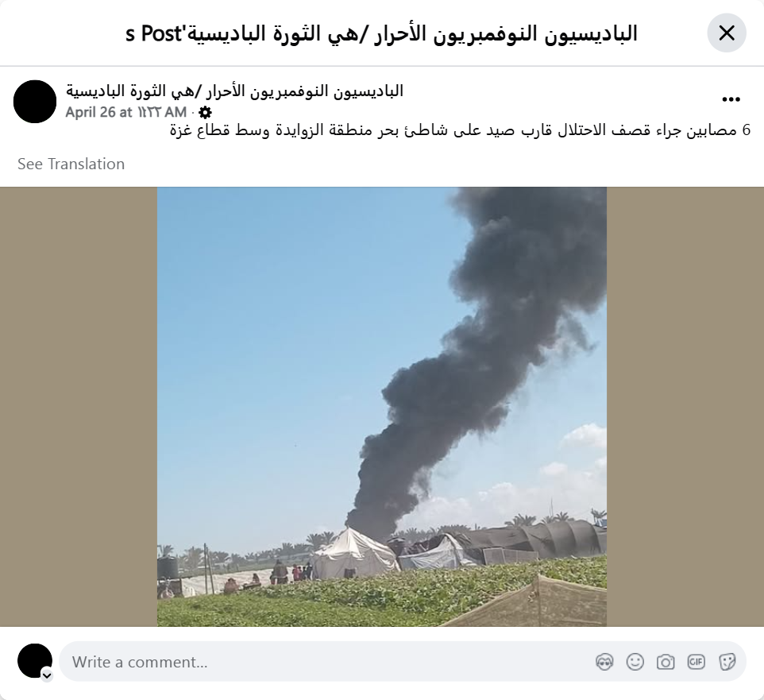764x700 pixels.
Task: Close the post dialog with X button
Action: click(727, 33)
